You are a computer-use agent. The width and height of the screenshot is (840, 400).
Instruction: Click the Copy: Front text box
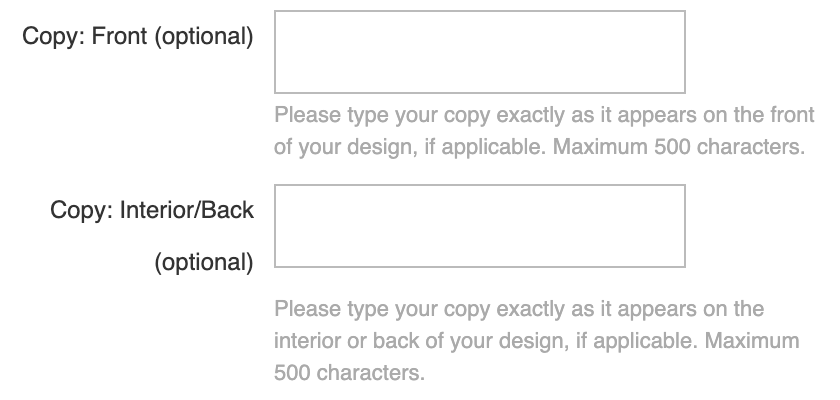(x=479, y=52)
